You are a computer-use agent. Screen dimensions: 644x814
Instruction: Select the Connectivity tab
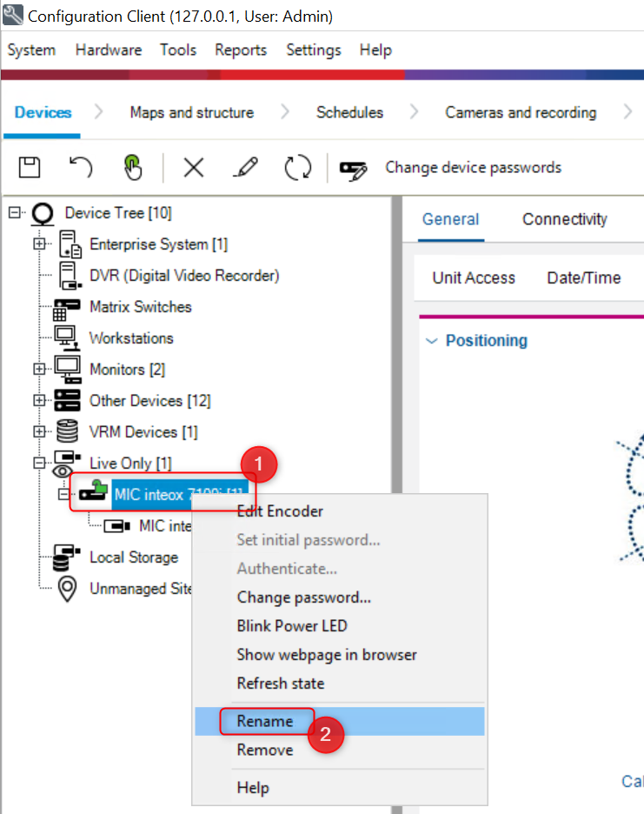(x=565, y=219)
